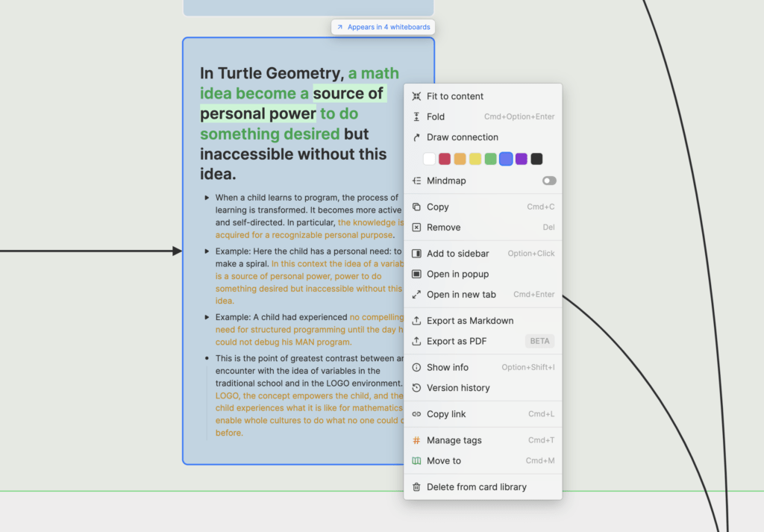The width and height of the screenshot is (764, 532).
Task: Choose Add to sidebar option
Action: (x=483, y=254)
